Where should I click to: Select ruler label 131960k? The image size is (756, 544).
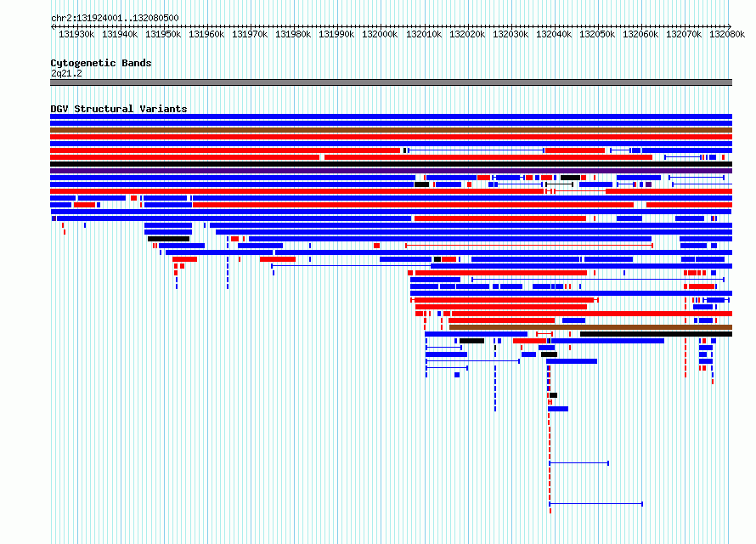(x=206, y=34)
